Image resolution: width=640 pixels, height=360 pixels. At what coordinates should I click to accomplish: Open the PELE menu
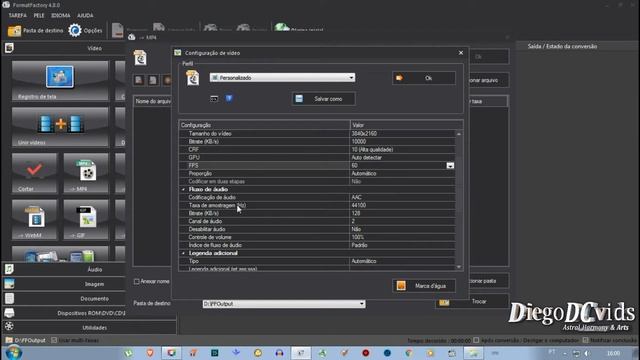39,15
